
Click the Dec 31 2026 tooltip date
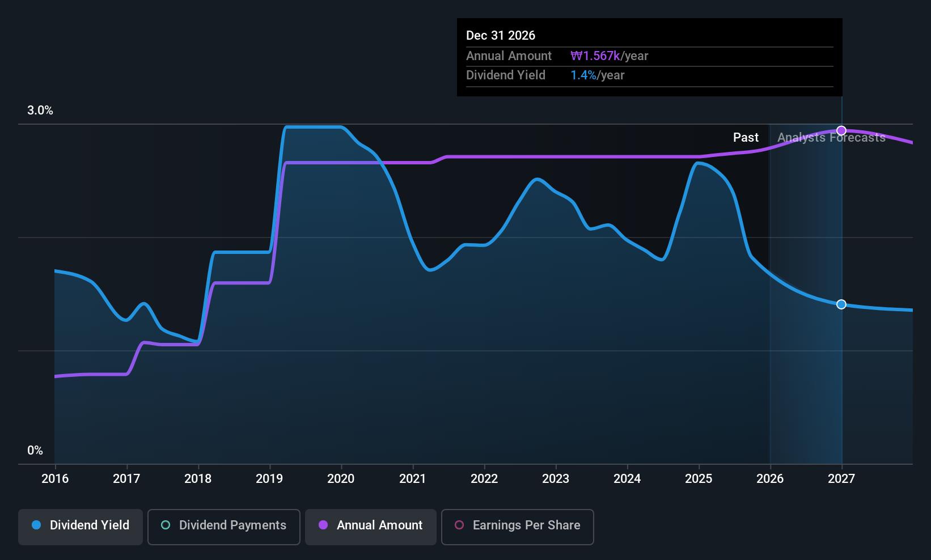pyautogui.click(x=501, y=36)
